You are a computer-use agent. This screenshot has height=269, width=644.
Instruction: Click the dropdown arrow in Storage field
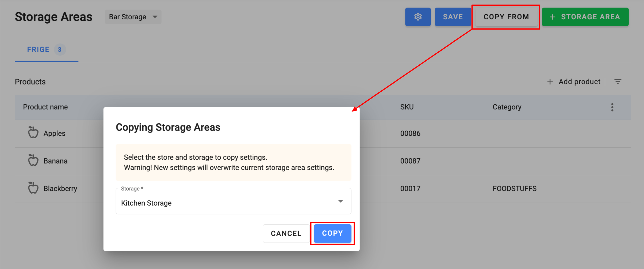340,201
